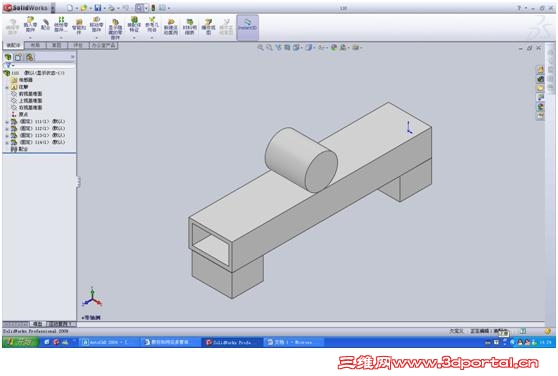Click the FeatureManager filter funnel icon
Image resolution: width=558 pixels, height=376 pixels.
pyautogui.click(x=7, y=65)
